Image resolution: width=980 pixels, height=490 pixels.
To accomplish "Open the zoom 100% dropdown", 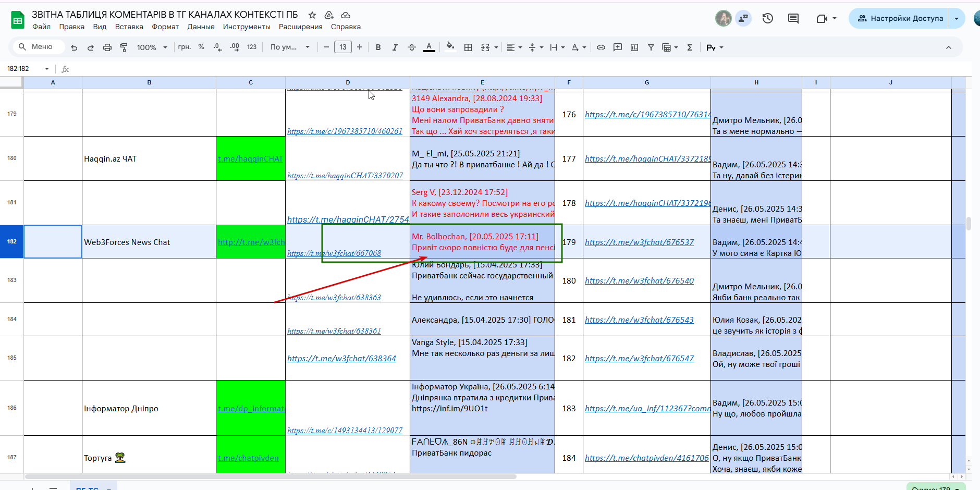I will coord(152,47).
